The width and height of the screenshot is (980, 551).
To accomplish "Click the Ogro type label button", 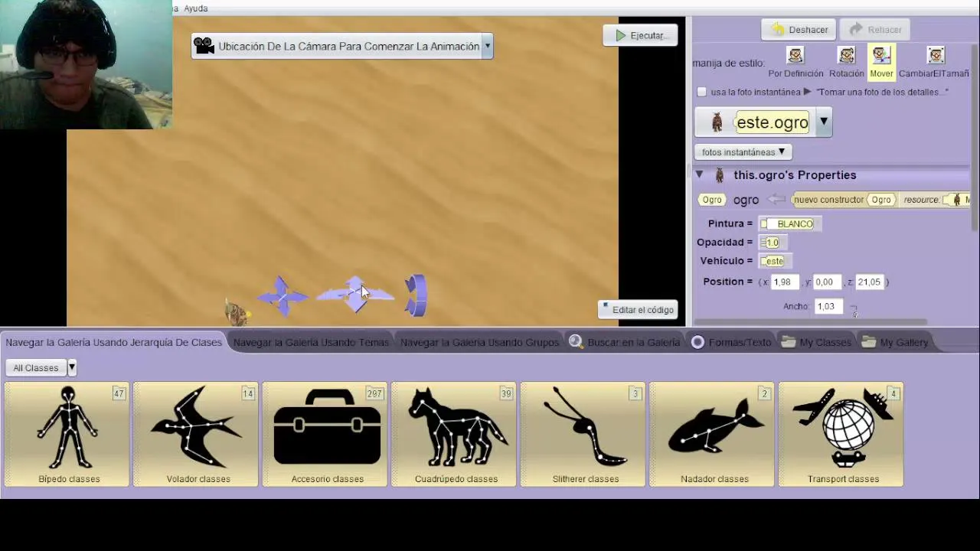I will (712, 200).
